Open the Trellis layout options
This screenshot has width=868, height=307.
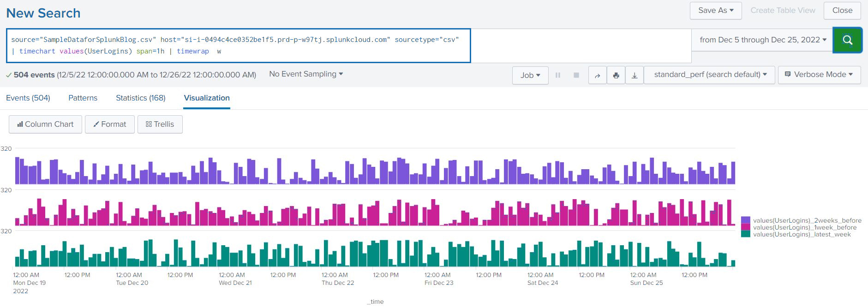pos(160,124)
